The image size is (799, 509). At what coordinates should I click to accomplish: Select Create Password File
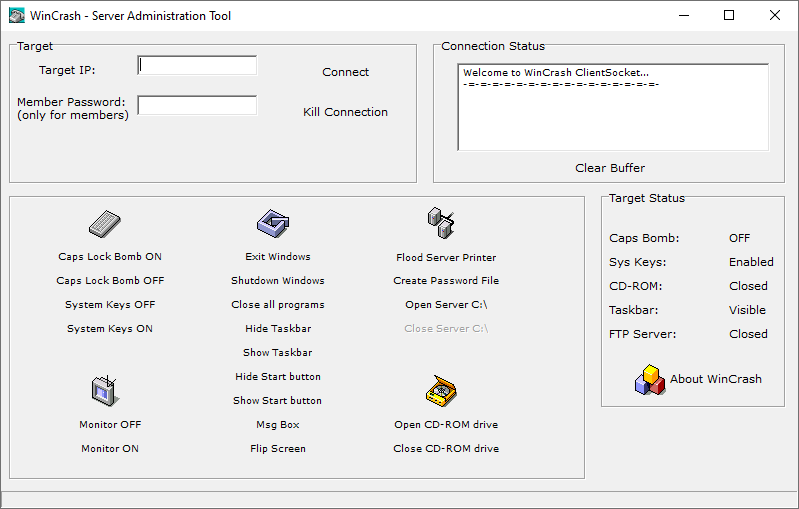click(x=446, y=281)
